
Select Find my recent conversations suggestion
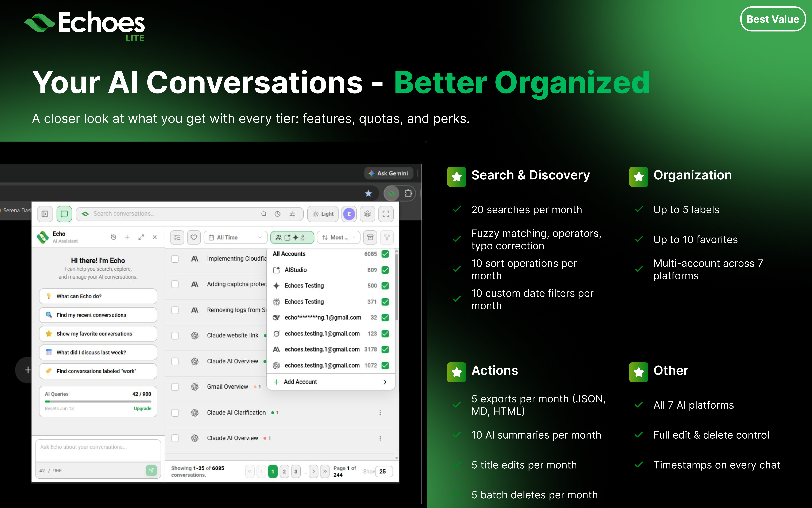tap(98, 315)
